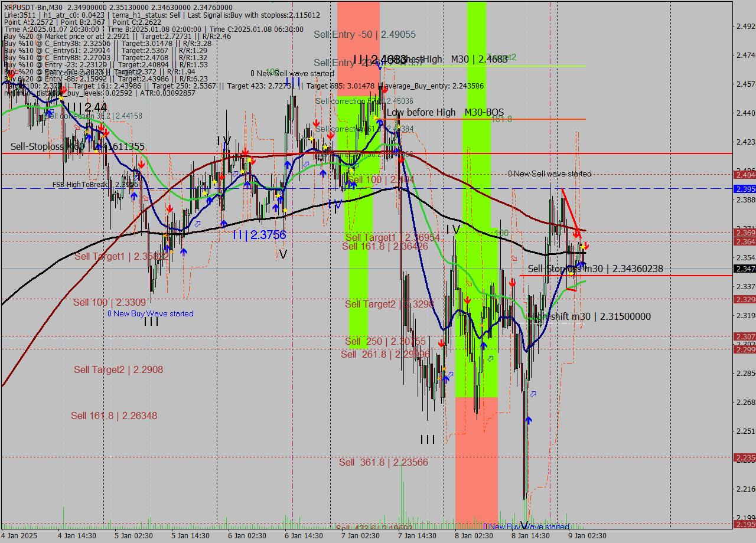Image resolution: width=756 pixels, height=543 pixels.
Task: Click the red 2.329 price tag on axis
Action: 745,299
